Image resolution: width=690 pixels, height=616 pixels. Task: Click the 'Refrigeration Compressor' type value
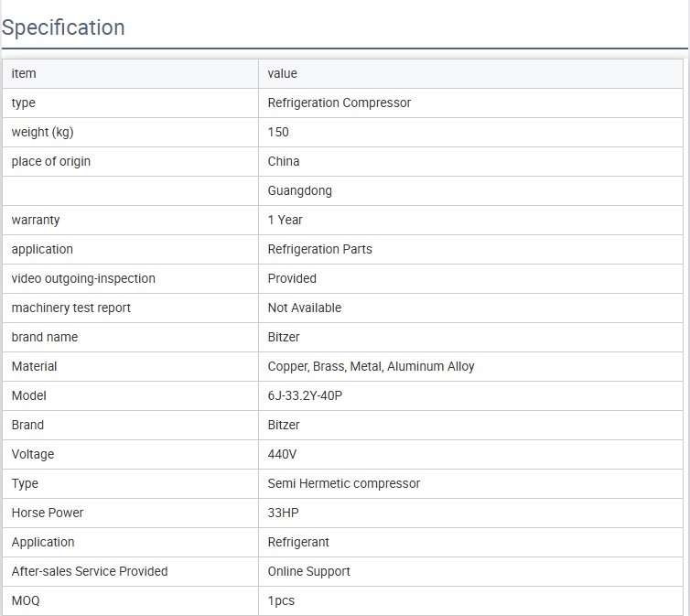[339, 103]
